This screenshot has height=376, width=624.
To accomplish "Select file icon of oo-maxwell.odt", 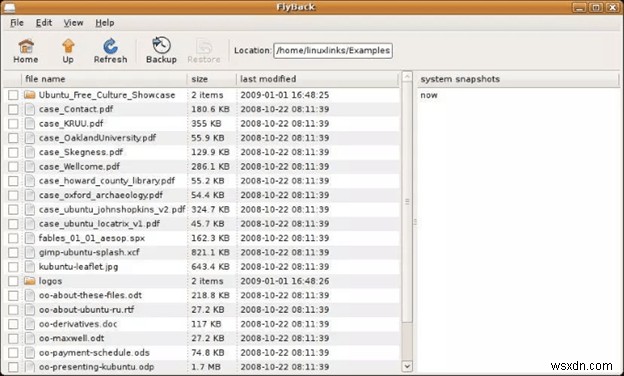I will (x=30, y=338).
